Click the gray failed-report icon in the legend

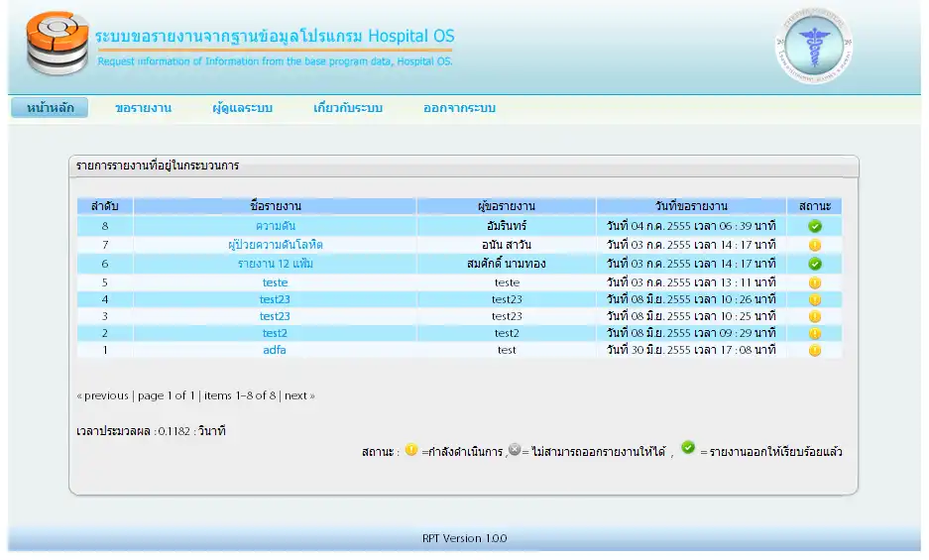tap(515, 450)
